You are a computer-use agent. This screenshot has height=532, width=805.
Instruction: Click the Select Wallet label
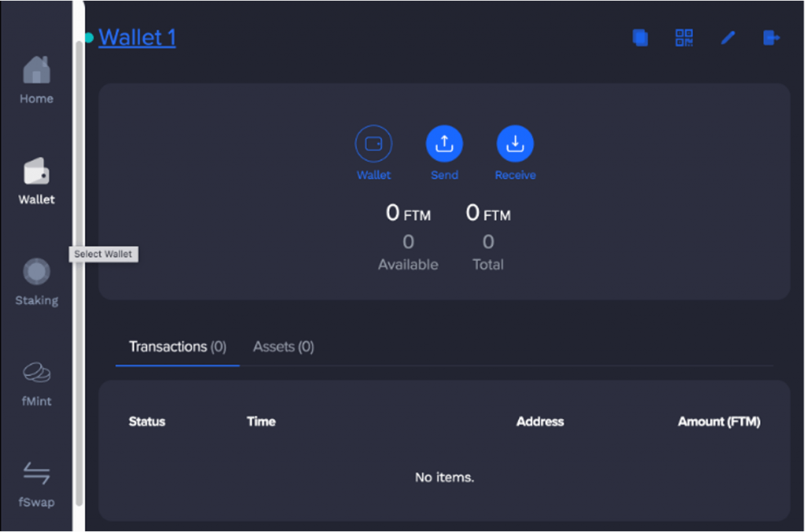103,254
